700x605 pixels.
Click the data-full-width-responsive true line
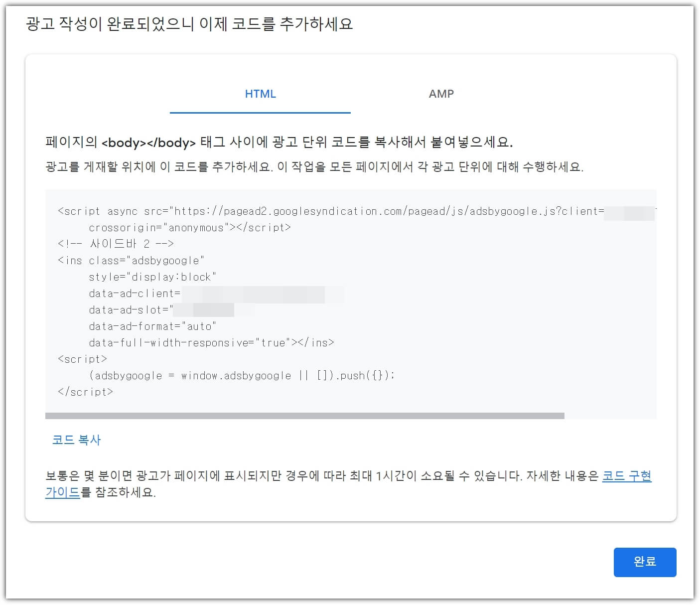point(211,342)
